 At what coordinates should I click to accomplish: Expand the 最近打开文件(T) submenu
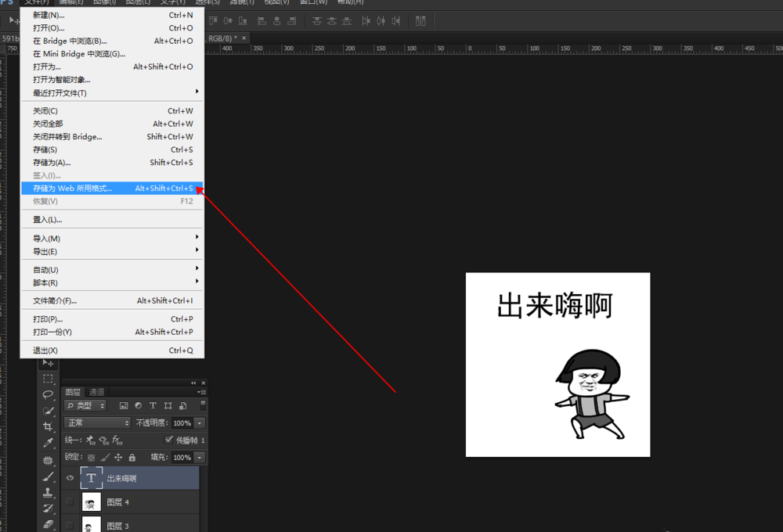112,93
